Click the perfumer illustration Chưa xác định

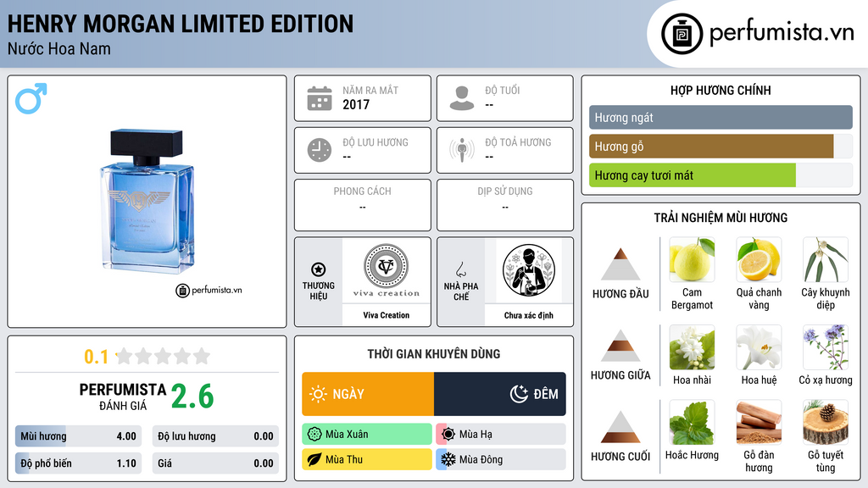click(x=529, y=270)
